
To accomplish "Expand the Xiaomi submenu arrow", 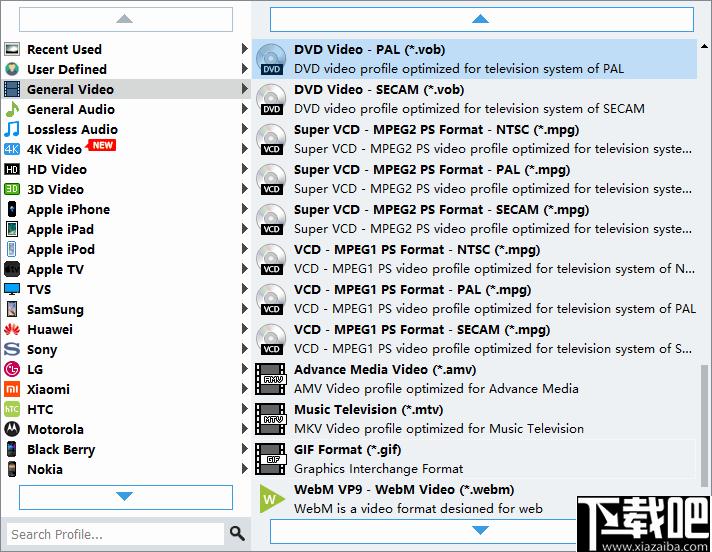I will pyautogui.click(x=245, y=389).
